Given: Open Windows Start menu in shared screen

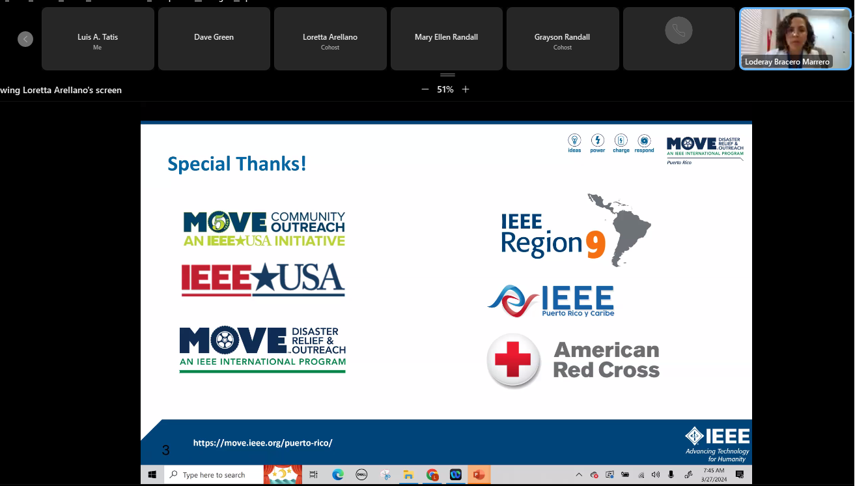Looking at the screenshot, I should 152,475.
